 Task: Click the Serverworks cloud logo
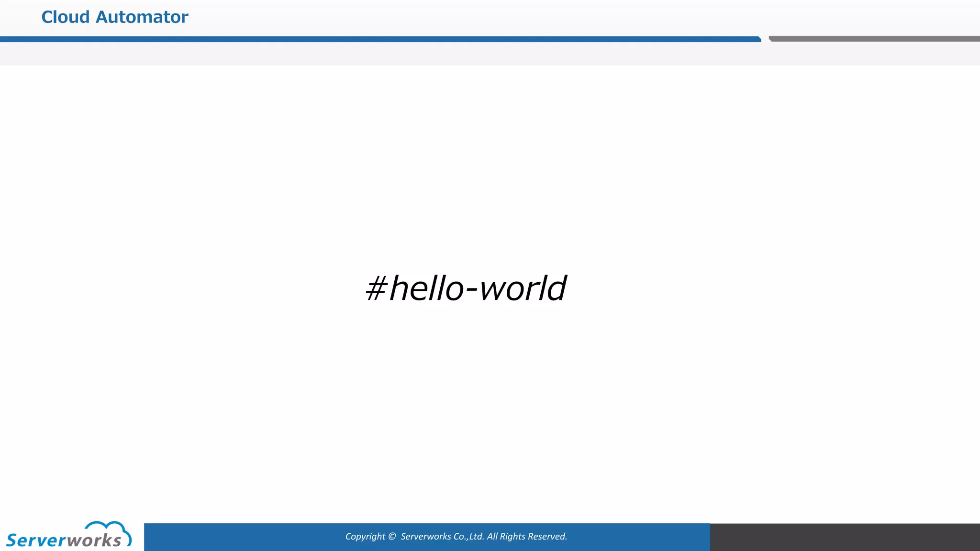coord(68,535)
